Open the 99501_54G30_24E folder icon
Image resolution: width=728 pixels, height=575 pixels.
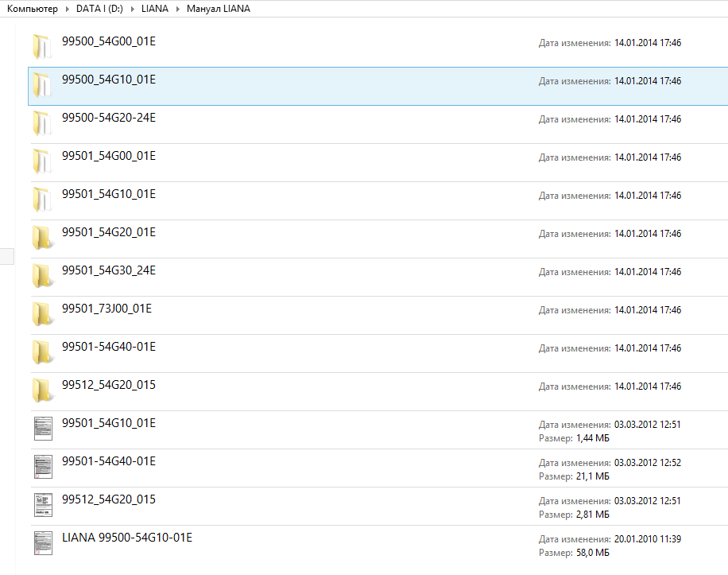coord(43,276)
